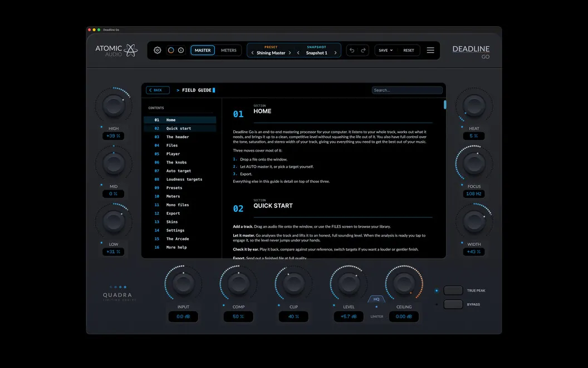This screenshot has height=368, width=588.
Task: Go to next snapshot after Snapshot 1
Action: click(335, 53)
